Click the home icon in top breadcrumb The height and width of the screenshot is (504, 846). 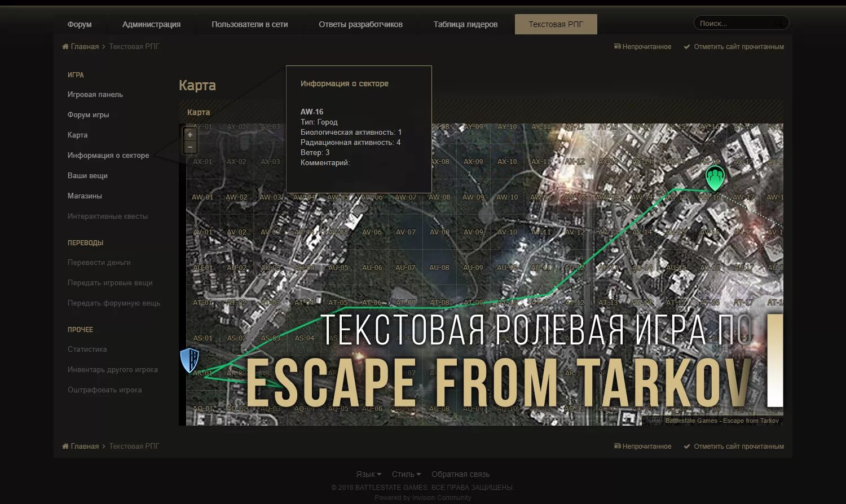(65, 47)
